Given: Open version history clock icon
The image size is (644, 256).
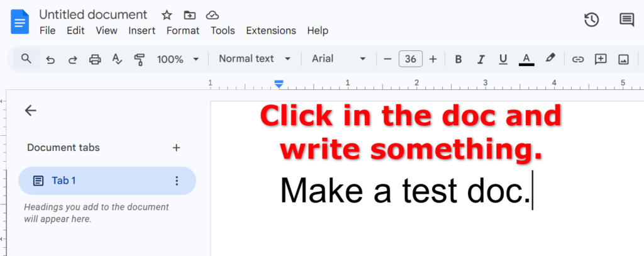Looking at the screenshot, I should pos(591,19).
